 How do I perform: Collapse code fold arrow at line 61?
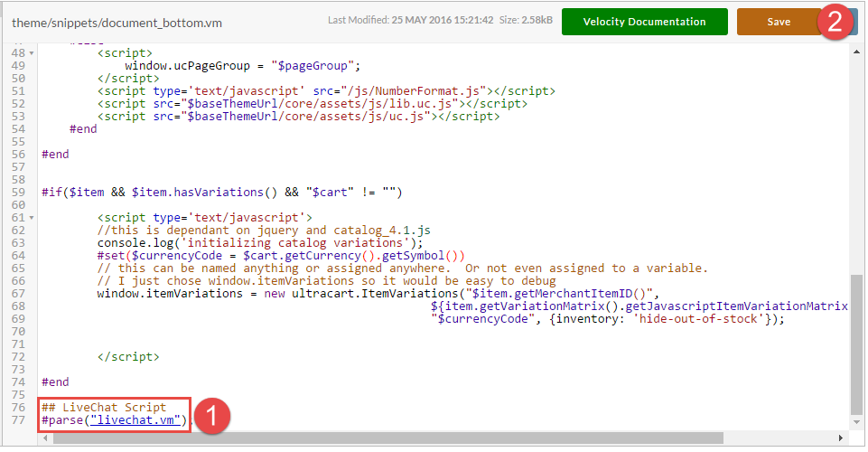pyautogui.click(x=32, y=218)
